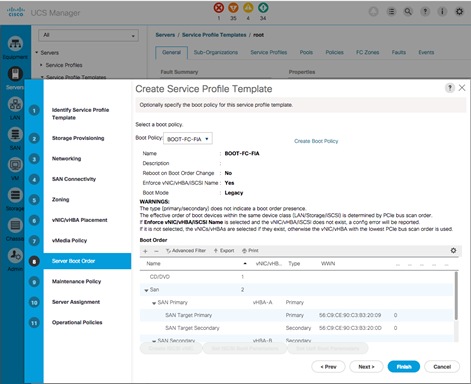Viewport: 471px width, 384px height.
Task: Switch to the Policies tab
Action: point(334,53)
